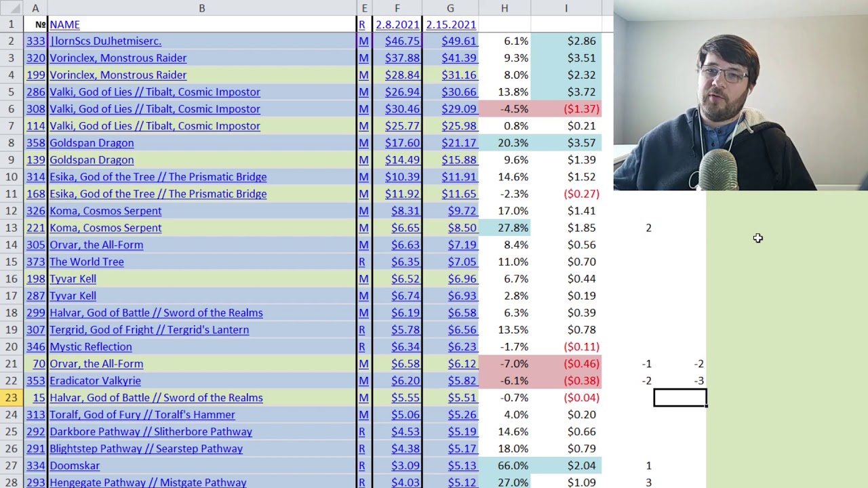Open Eradicator Valkyrie link

(95, 381)
